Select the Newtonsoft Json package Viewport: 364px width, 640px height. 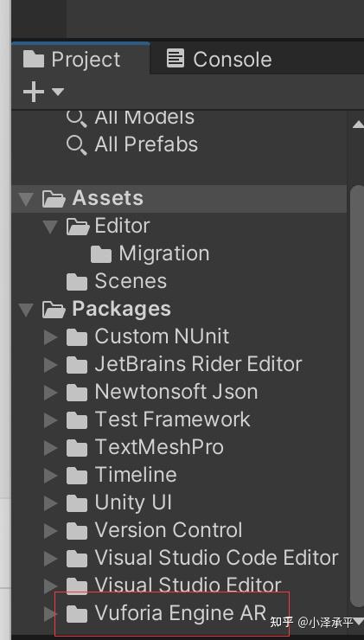176,393
